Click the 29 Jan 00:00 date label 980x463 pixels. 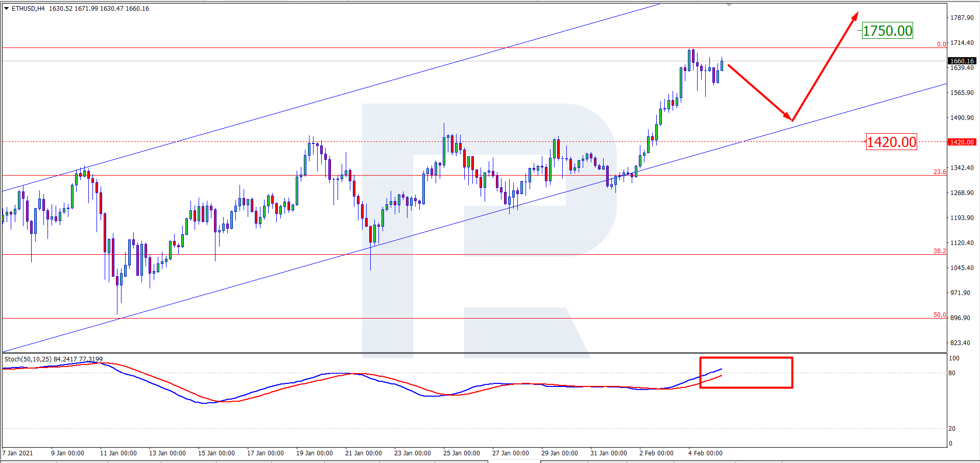(x=560, y=453)
